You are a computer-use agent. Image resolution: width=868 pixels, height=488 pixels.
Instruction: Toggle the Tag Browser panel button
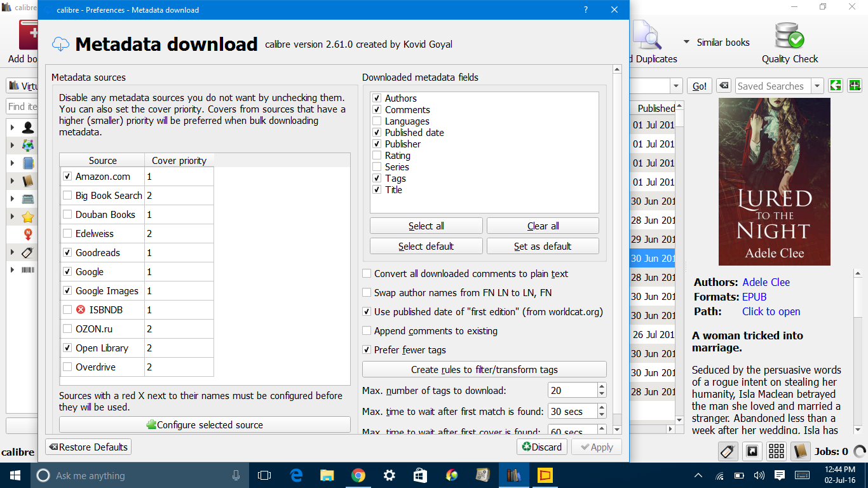(x=728, y=452)
